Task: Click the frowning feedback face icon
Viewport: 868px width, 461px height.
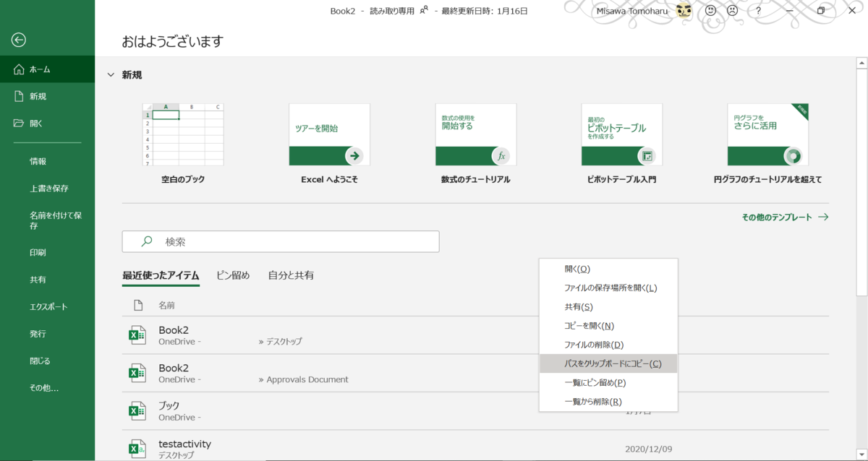Action: [732, 11]
